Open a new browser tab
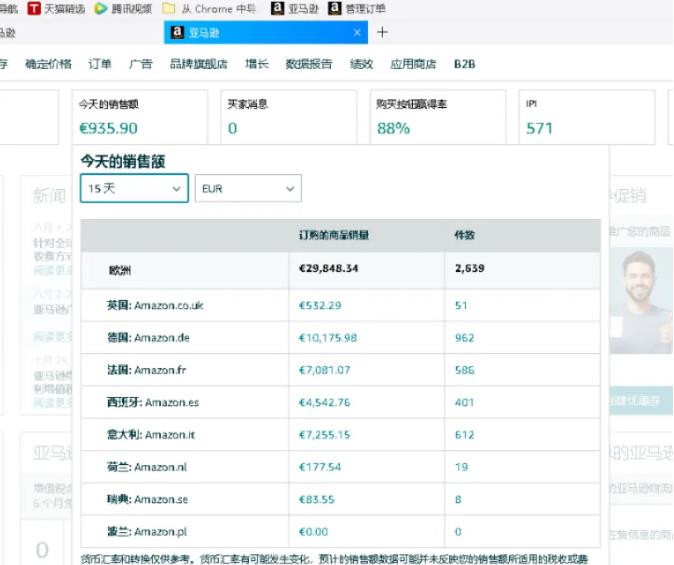 [382, 32]
